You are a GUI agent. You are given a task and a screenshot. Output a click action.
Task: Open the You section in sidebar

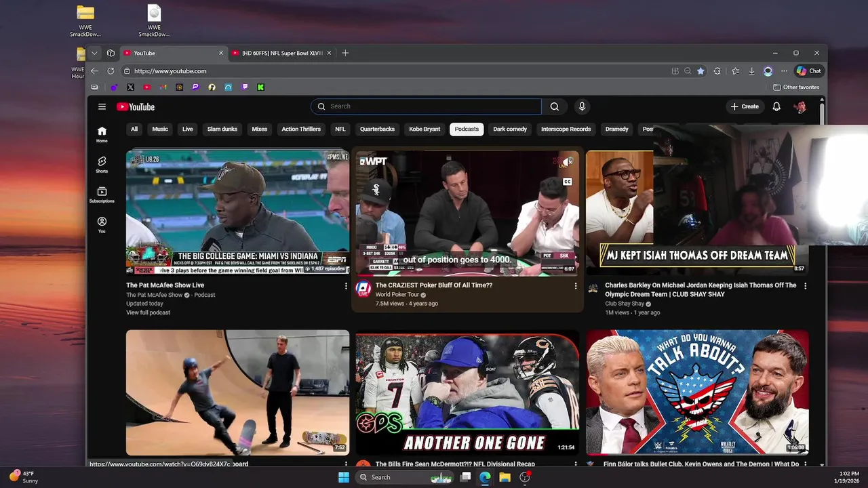click(102, 225)
